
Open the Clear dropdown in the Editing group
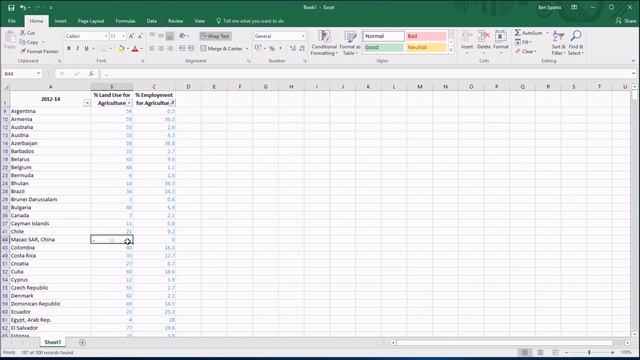(x=526, y=51)
